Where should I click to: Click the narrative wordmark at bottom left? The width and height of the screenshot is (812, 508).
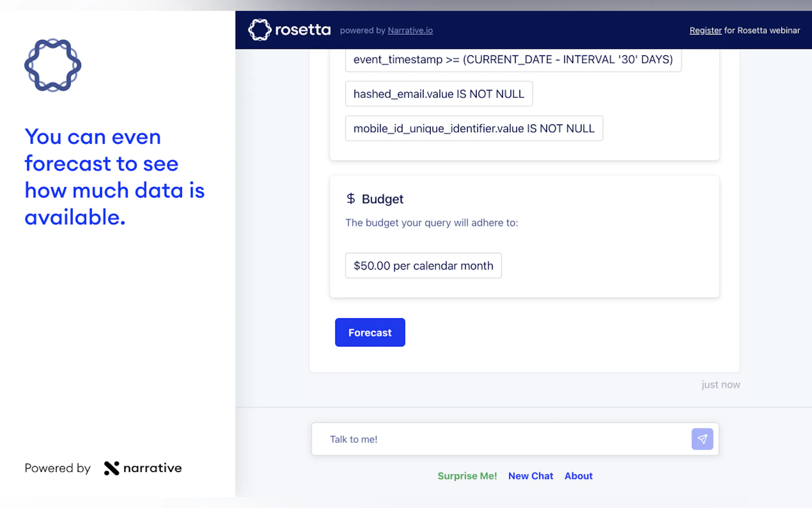point(152,468)
